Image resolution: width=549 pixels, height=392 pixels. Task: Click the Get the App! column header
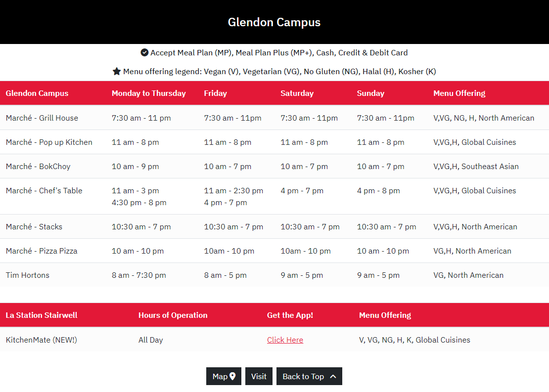290,315
